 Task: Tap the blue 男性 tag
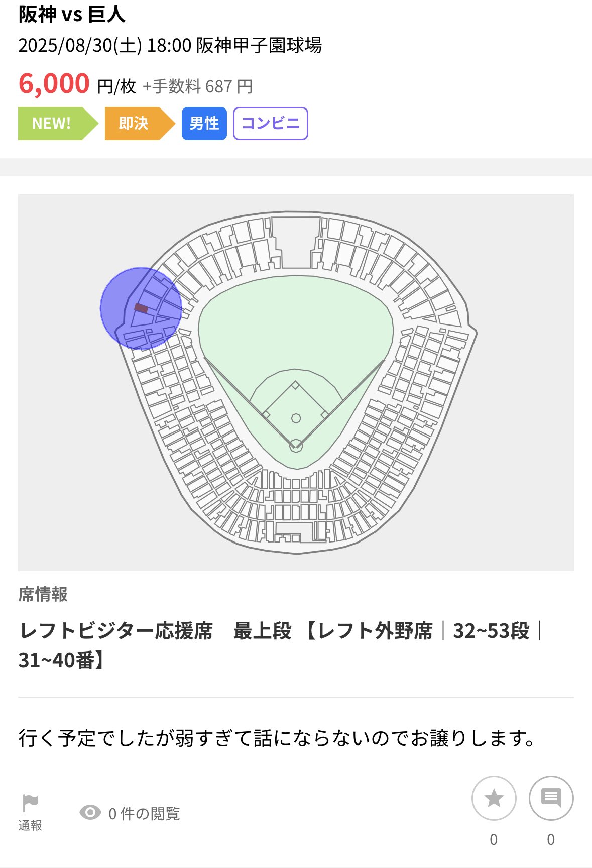[204, 124]
